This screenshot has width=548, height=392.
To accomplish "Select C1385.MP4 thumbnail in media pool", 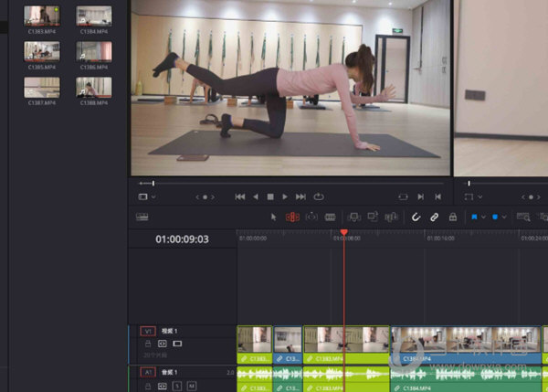I will click(x=42, y=51).
